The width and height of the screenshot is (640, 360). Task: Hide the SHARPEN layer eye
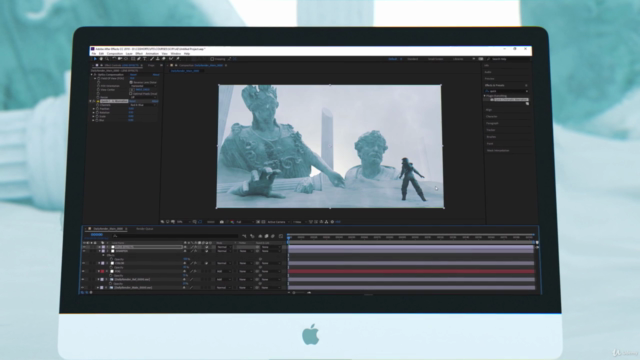point(84,251)
